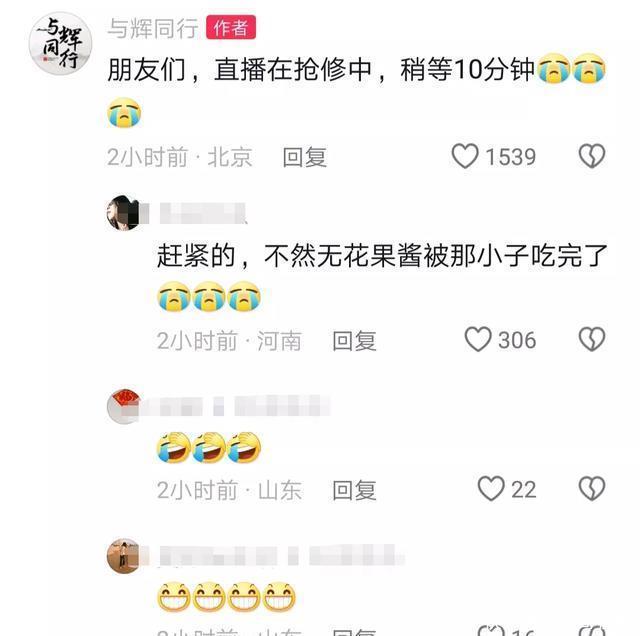The height and width of the screenshot is (636, 640).
Task: Open avatar of the grinning-emoji commenter
Action: (123, 556)
